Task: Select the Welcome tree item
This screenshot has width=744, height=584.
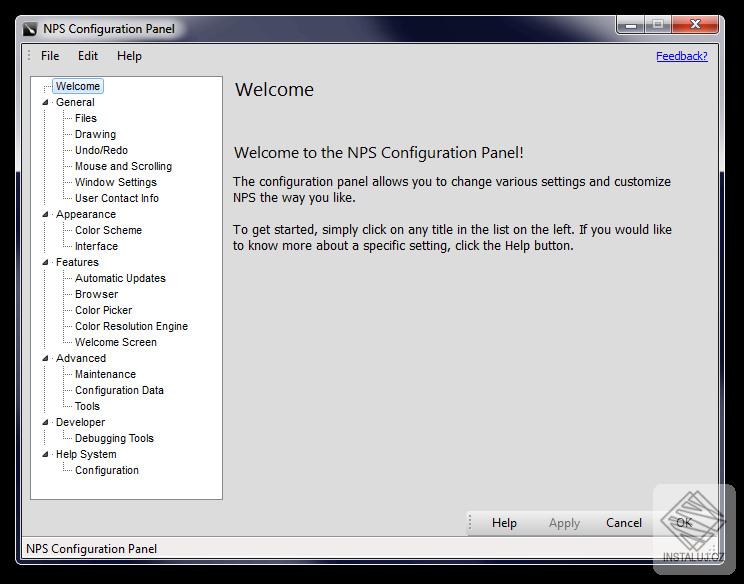Action: (78, 86)
